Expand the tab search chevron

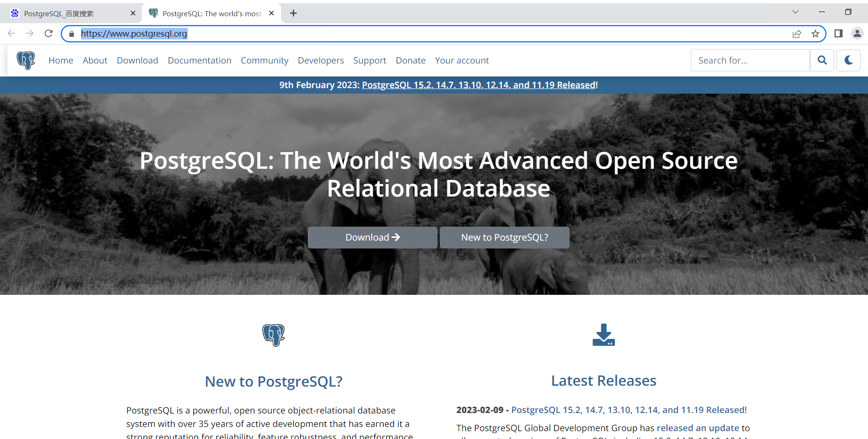(x=795, y=12)
